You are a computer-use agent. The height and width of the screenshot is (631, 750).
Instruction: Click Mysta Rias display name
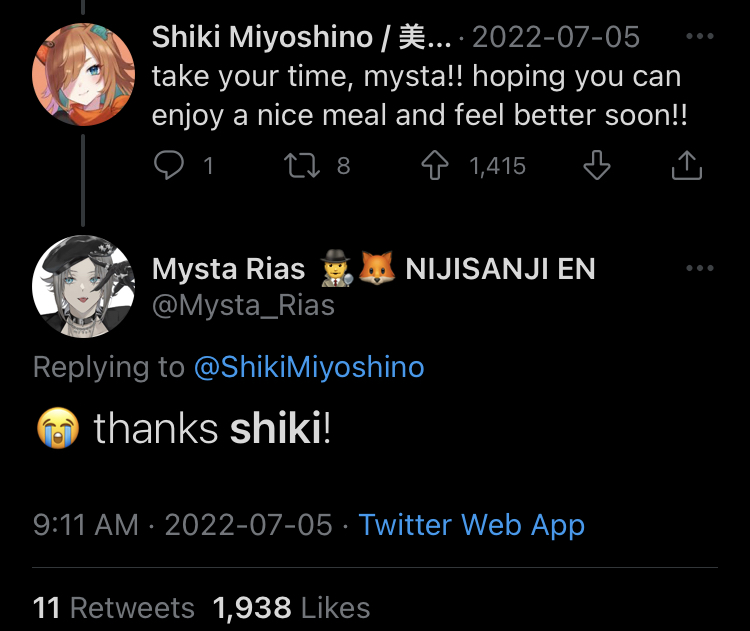point(229,269)
